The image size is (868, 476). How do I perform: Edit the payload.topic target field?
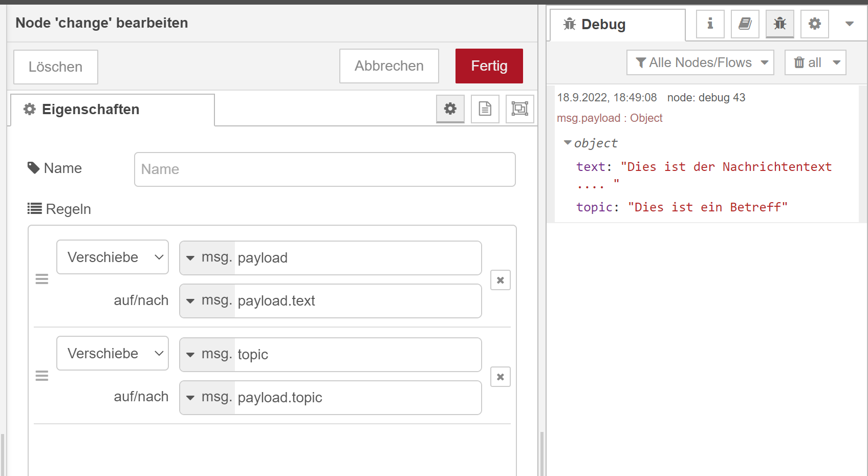click(x=358, y=397)
